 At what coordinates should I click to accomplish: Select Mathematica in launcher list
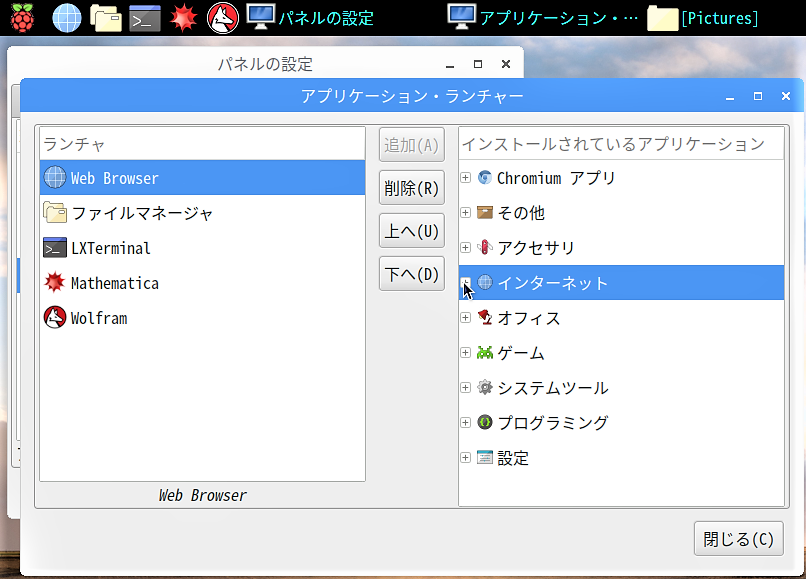point(203,282)
